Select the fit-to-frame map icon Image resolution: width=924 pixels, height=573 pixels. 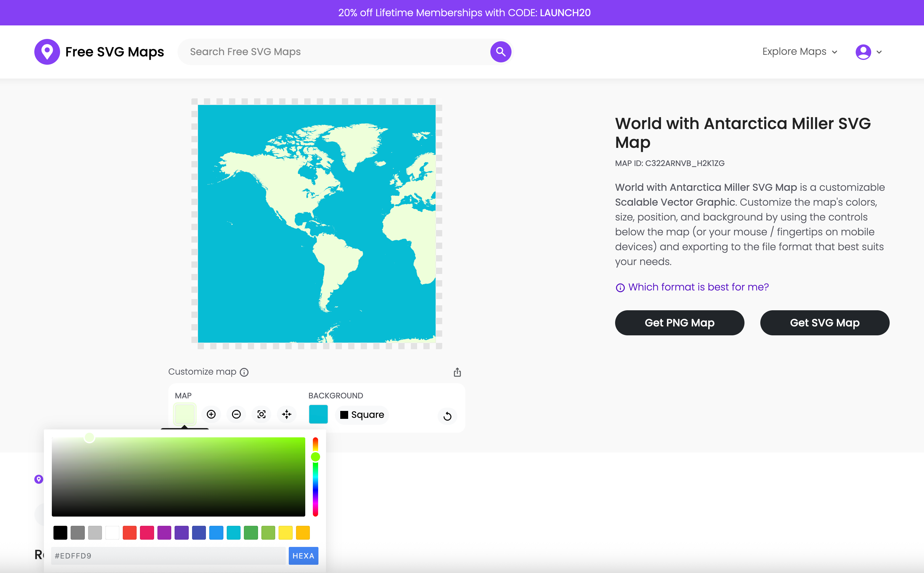click(261, 414)
